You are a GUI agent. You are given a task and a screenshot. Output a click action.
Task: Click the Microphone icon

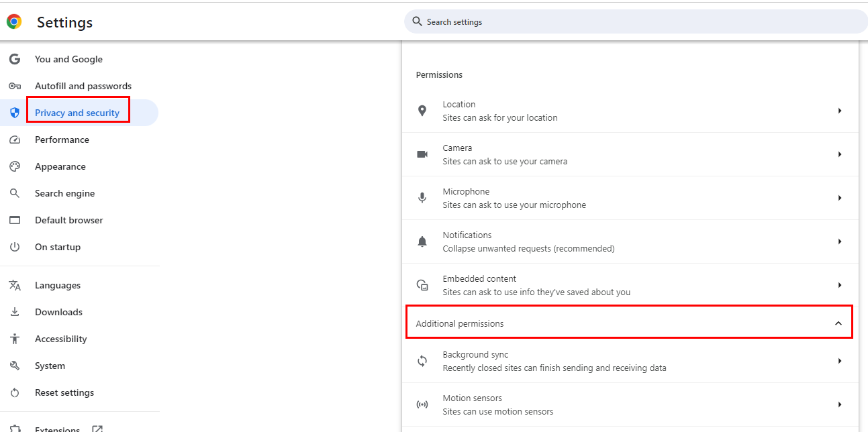click(x=422, y=198)
